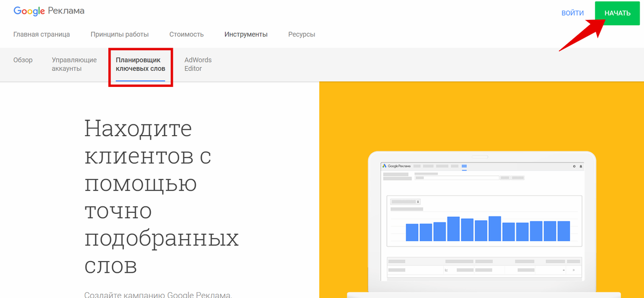The height and width of the screenshot is (298, 644).
Task: Select the Инструменты menu item
Action: pos(246,34)
